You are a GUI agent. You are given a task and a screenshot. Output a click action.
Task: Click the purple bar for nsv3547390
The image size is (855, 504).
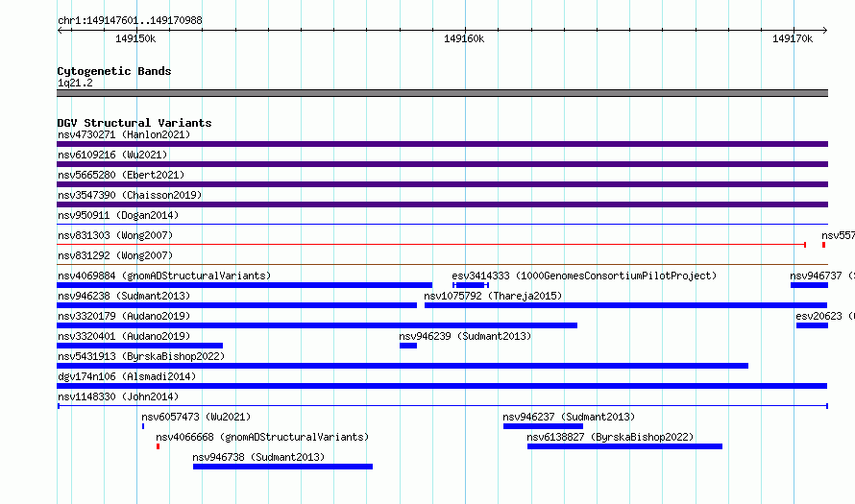pyautogui.click(x=442, y=204)
